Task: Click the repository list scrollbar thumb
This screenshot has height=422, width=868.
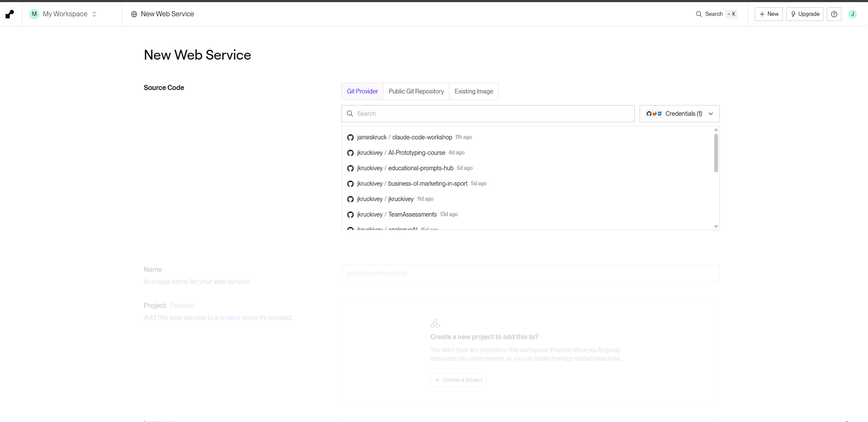Action: [x=716, y=153]
